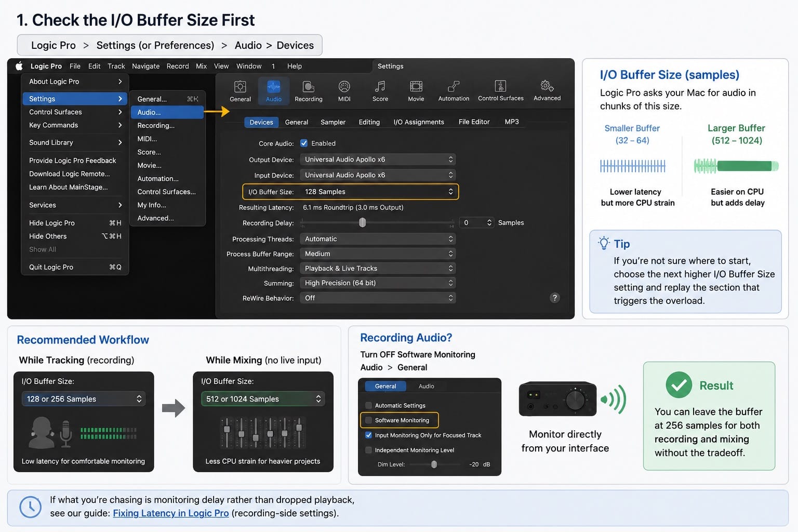This screenshot has height=532, width=798.
Task: Open the Output Device dropdown
Action: pyautogui.click(x=378, y=159)
